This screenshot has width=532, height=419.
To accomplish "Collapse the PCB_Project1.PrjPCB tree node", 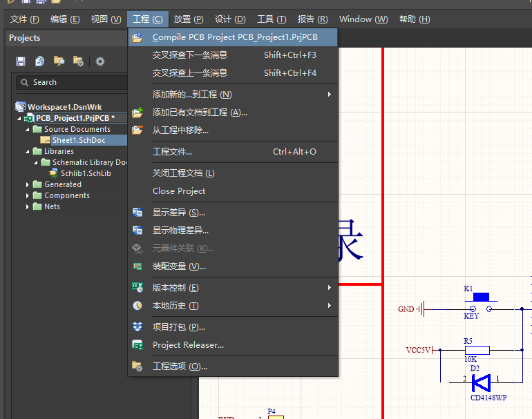I will 19,118.
